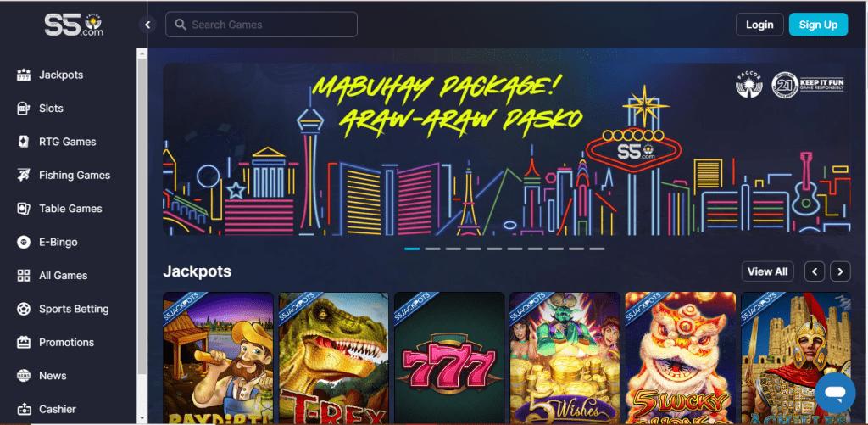Open the live chat bubble
The width and height of the screenshot is (868, 425).
click(x=835, y=392)
